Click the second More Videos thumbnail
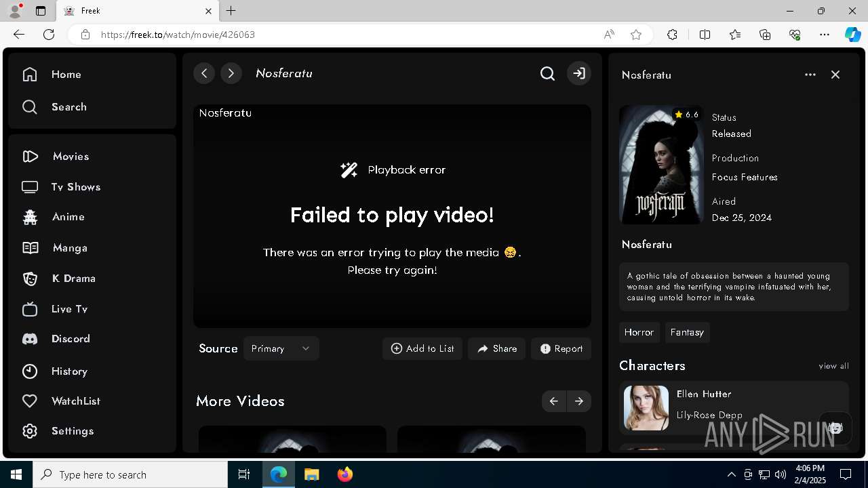Screen dimensions: 868x488 coord(492,439)
